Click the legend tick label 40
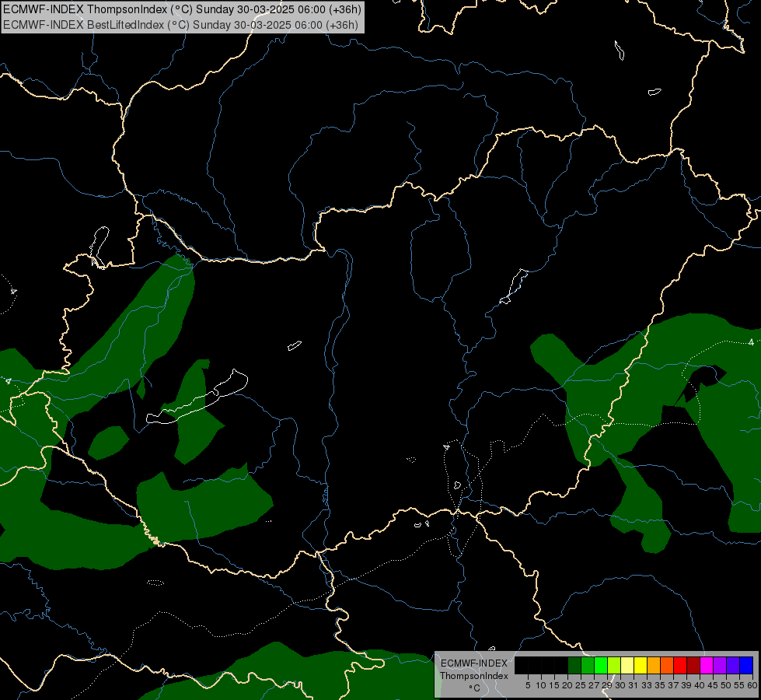The width and height of the screenshot is (761, 700). tap(700, 685)
